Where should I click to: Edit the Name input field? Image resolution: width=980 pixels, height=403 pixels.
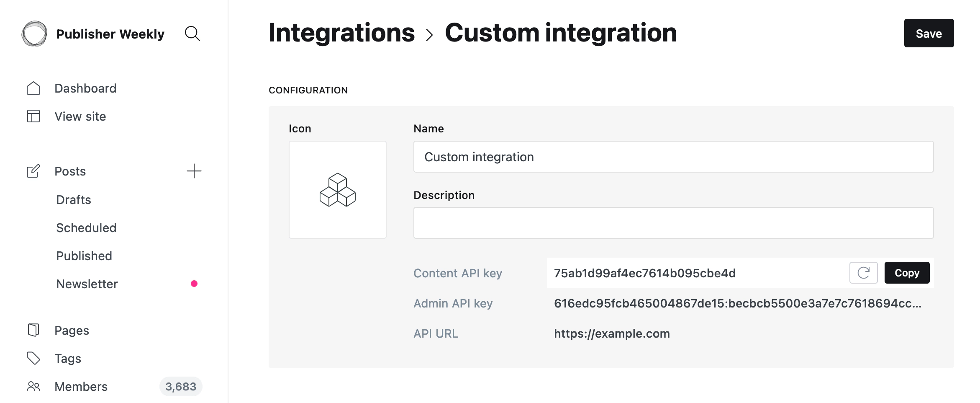[x=673, y=157]
